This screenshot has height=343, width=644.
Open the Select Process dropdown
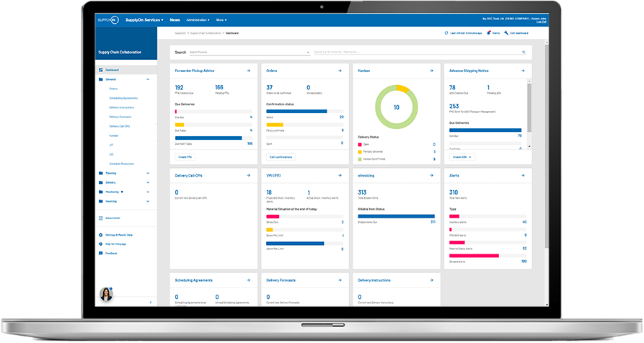[250, 52]
